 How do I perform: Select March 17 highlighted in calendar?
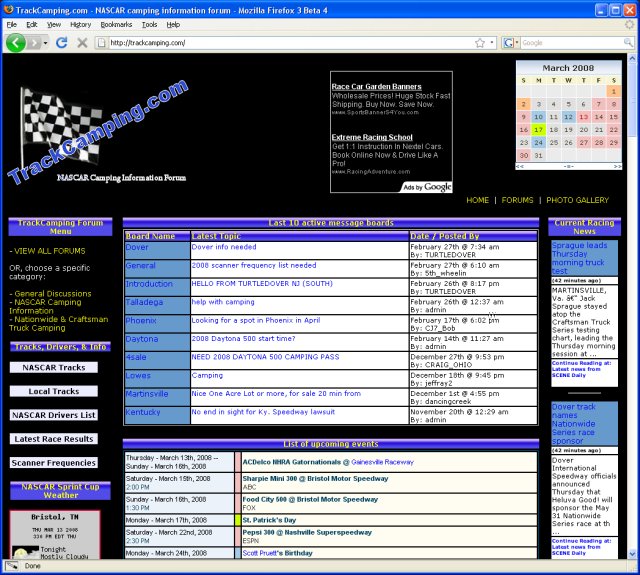538,130
